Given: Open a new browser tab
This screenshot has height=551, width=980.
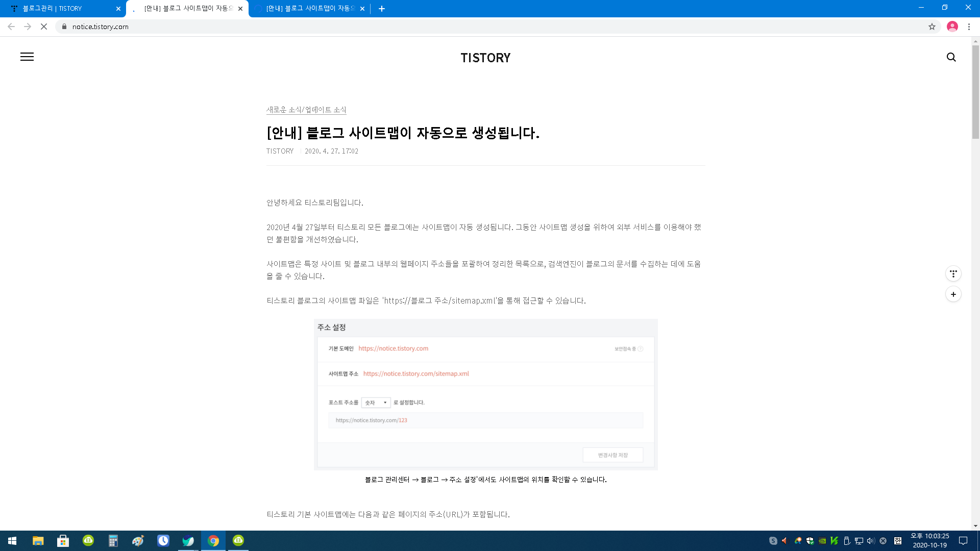Looking at the screenshot, I should coord(382,9).
